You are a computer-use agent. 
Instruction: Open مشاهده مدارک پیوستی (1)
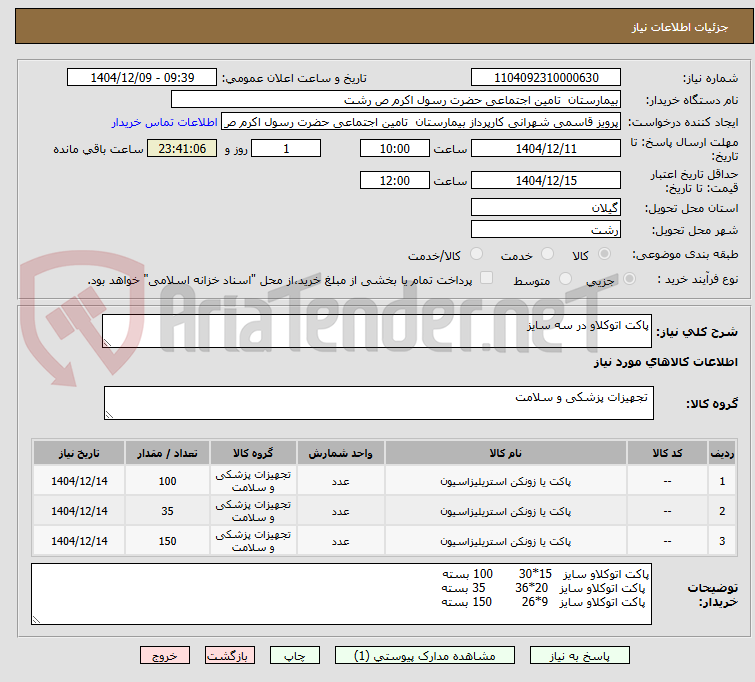425,656
